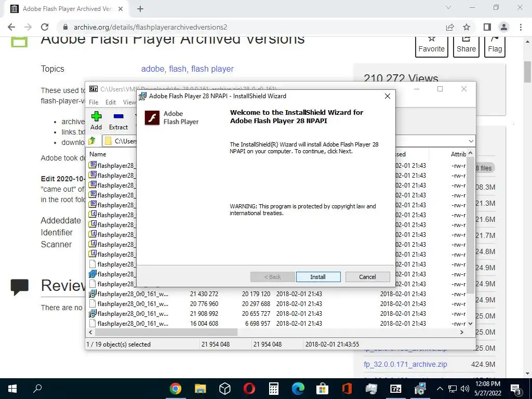532x399 pixels.
Task: Open the Chrome three-dot menu
Action: coord(521,27)
